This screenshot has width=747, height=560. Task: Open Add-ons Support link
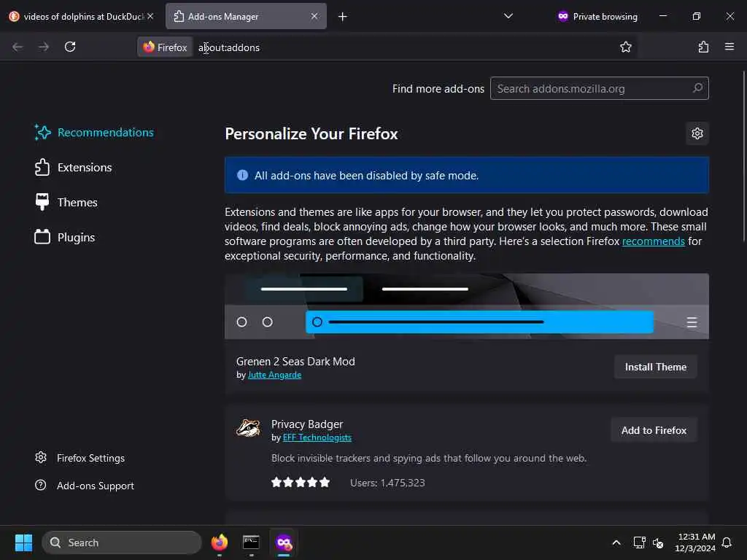pyautogui.click(x=85, y=486)
